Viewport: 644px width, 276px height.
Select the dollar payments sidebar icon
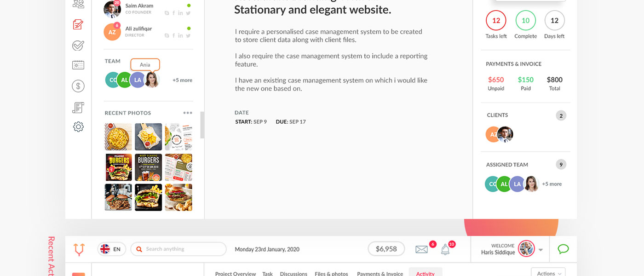pyautogui.click(x=78, y=86)
